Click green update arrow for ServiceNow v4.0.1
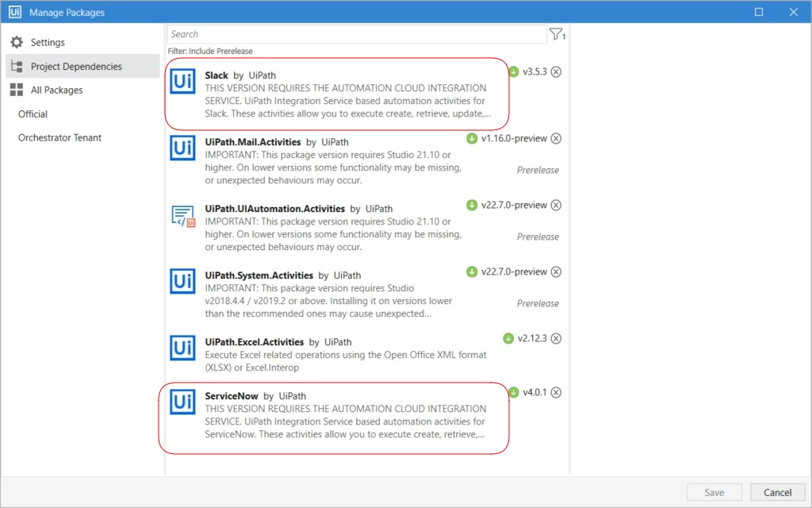Screen dimensions: 812x508 tap(514, 392)
